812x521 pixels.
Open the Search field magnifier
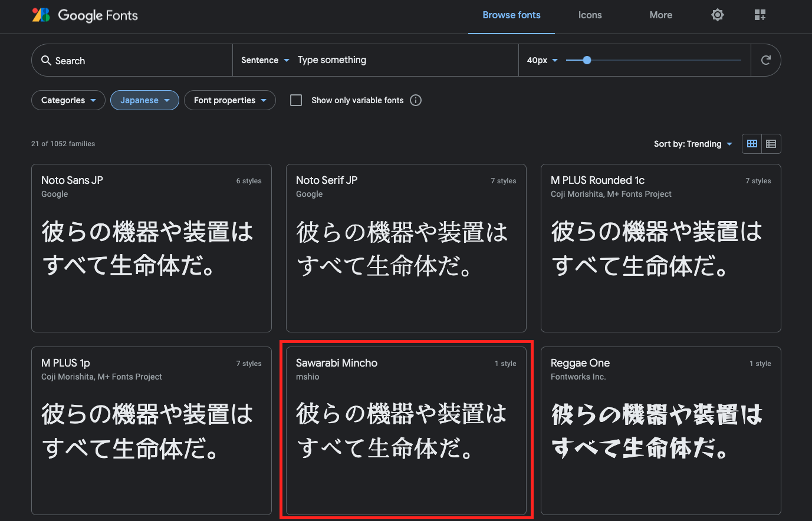click(x=47, y=60)
